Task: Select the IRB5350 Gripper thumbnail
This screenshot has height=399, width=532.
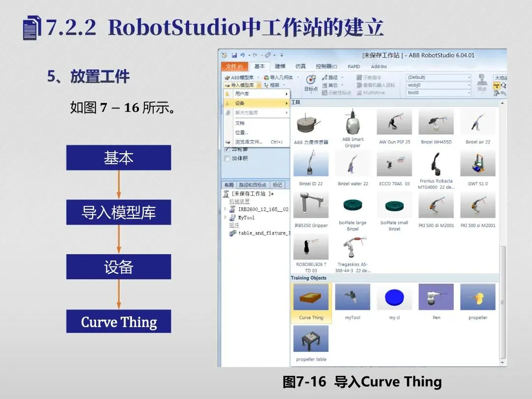Action: click(311, 205)
